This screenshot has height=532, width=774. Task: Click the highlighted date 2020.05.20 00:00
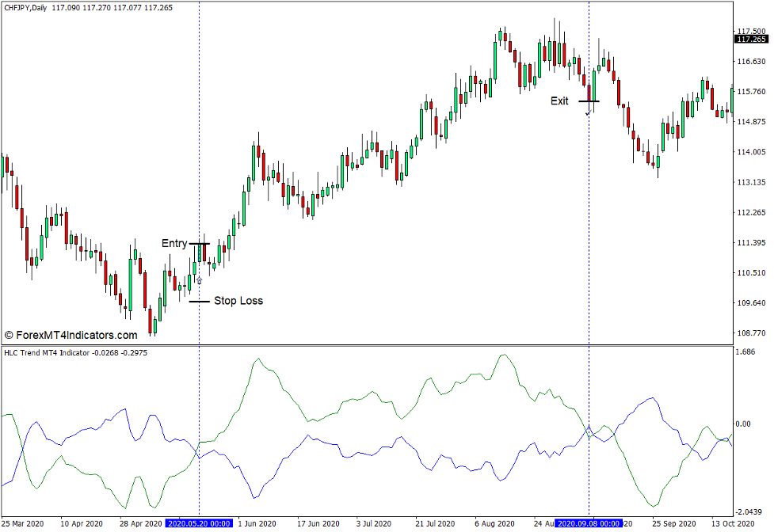(x=199, y=522)
